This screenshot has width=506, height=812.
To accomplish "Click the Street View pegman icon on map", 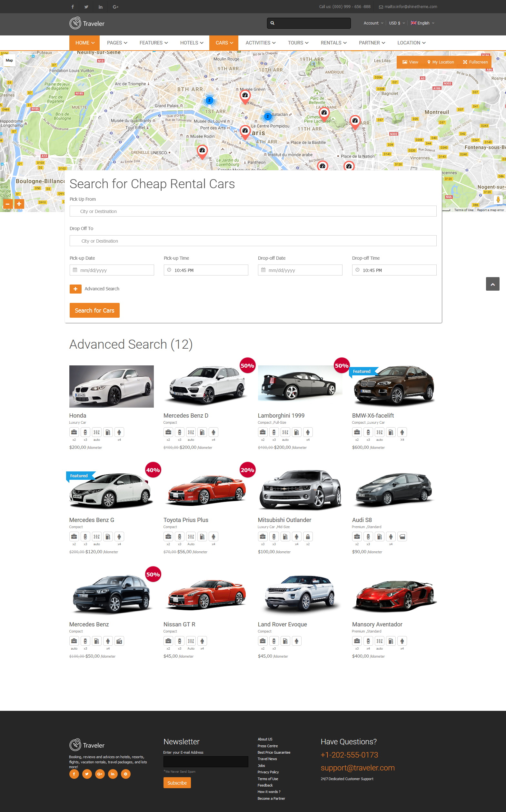I will pos(498,199).
